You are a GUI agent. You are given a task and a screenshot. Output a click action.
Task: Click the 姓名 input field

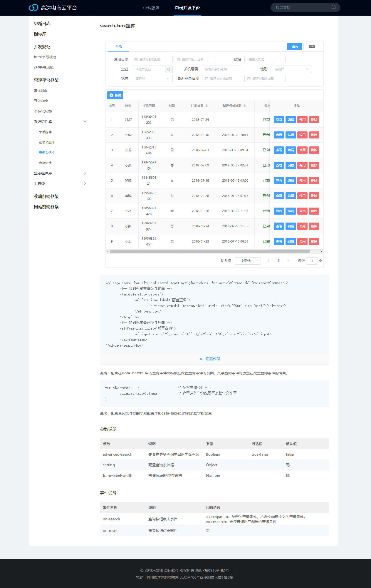tap(265, 59)
